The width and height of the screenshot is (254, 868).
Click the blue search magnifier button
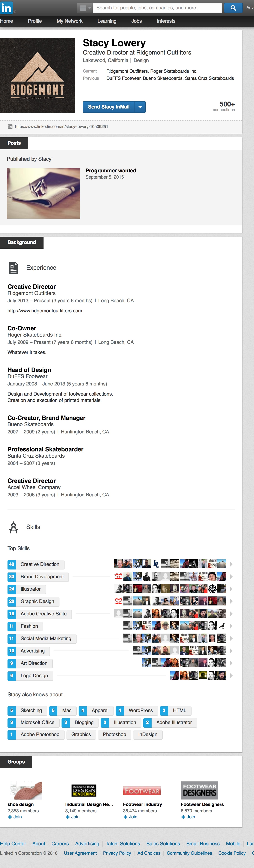233,8
